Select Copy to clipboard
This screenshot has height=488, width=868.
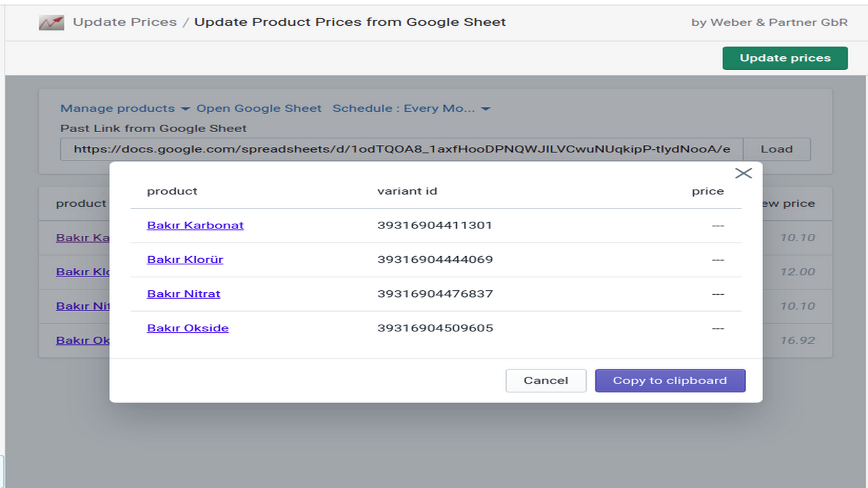[x=670, y=380]
